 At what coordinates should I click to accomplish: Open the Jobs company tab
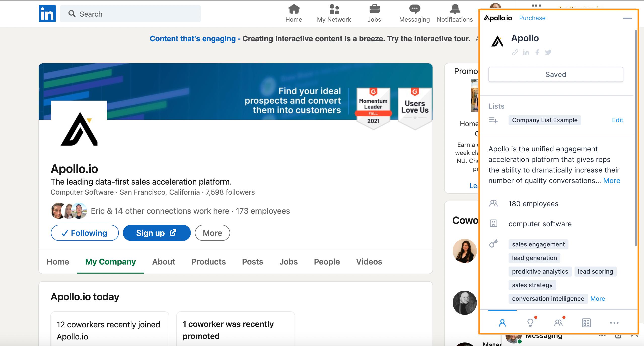(x=289, y=262)
